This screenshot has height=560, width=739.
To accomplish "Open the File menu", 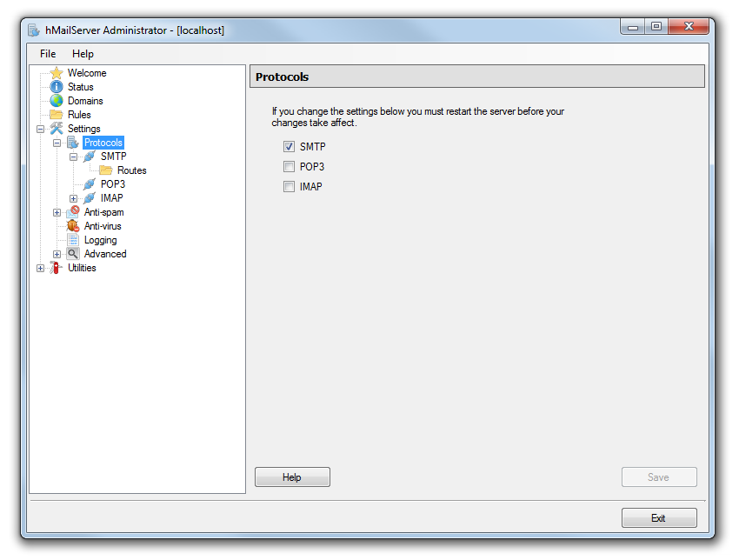I will (48, 54).
